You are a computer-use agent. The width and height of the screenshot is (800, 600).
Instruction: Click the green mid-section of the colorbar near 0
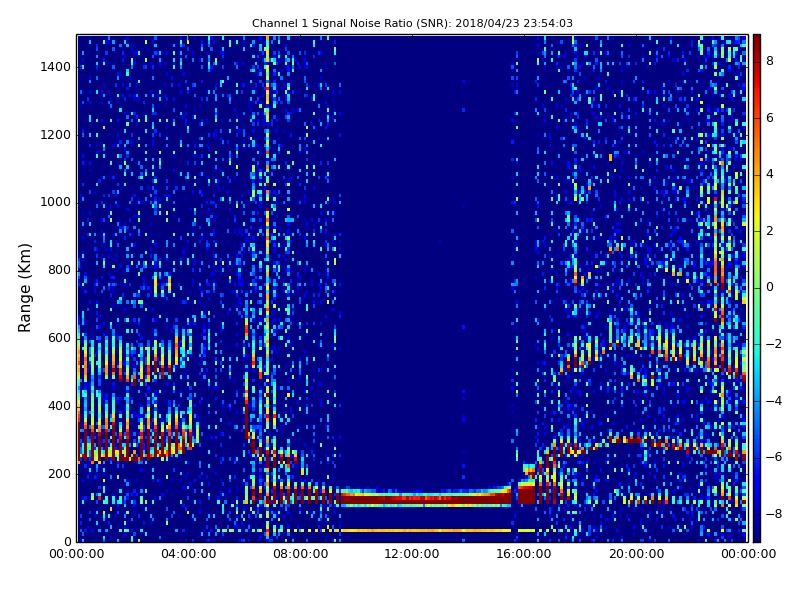point(757,288)
